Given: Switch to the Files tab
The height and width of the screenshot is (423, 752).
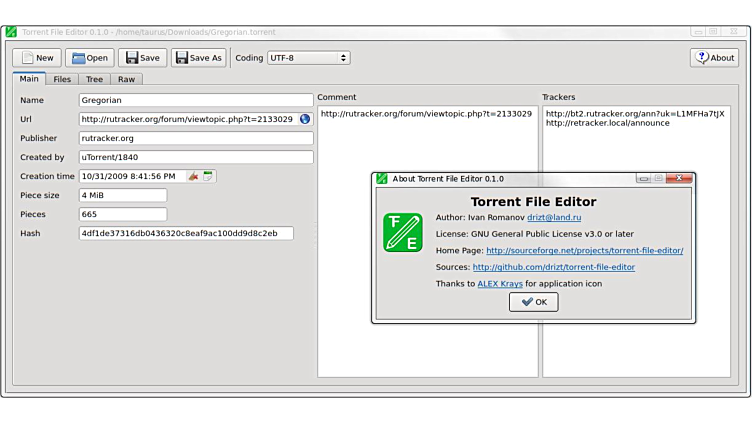Looking at the screenshot, I should coord(62,79).
